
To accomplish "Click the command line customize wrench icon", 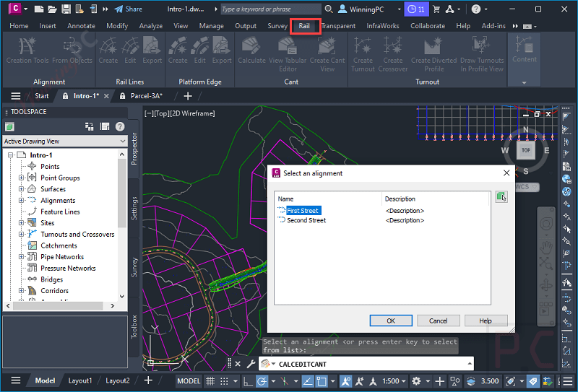I will 251,364.
